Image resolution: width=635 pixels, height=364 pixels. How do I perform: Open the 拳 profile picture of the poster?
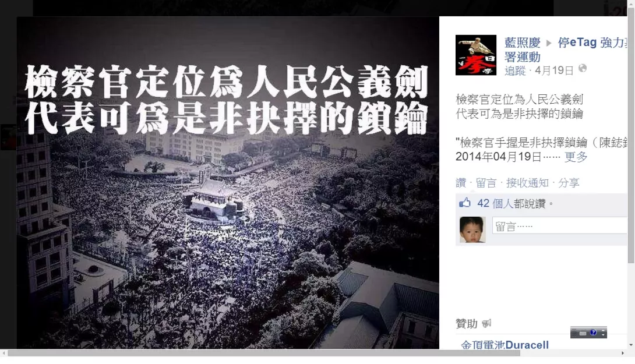(x=476, y=55)
